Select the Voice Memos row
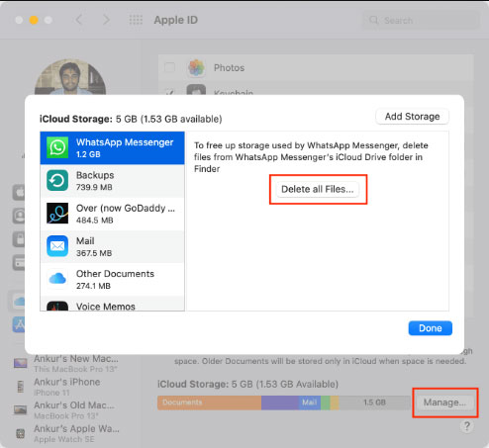The height and width of the screenshot is (448, 489). [x=112, y=304]
